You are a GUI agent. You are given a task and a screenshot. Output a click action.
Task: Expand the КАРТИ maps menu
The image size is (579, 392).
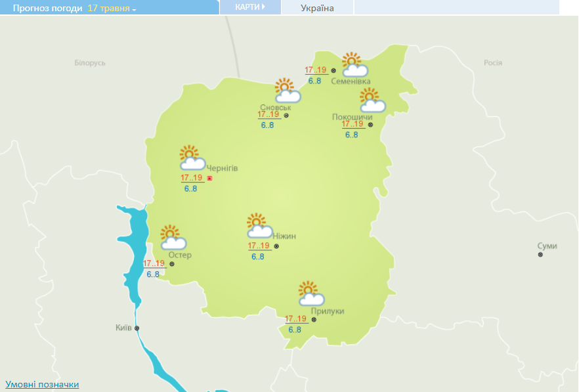point(250,7)
